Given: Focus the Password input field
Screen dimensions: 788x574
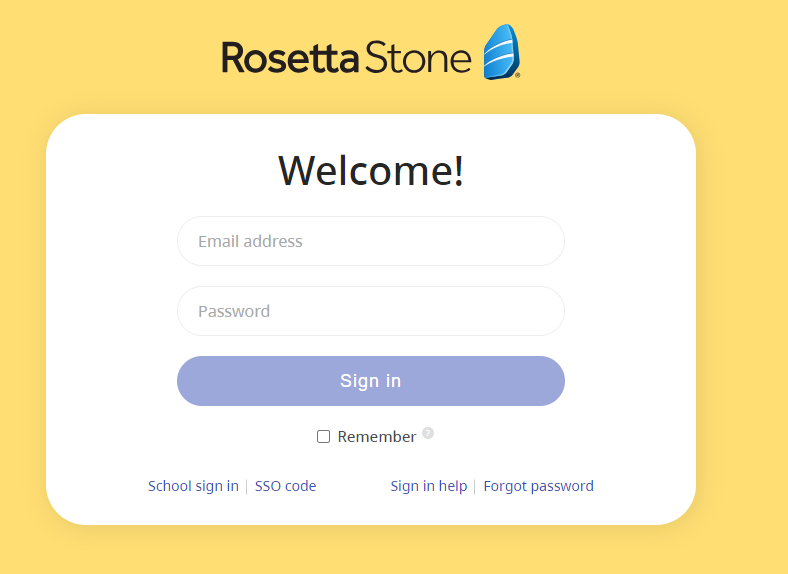Looking at the screenshot, I should pos(371,311).
